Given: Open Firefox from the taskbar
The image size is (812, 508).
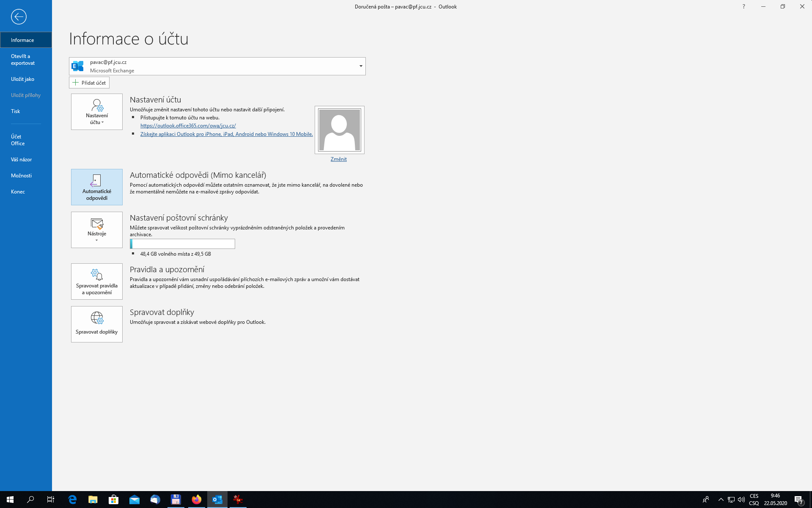Looking at the screenshot, I should [x=196, y=500].
